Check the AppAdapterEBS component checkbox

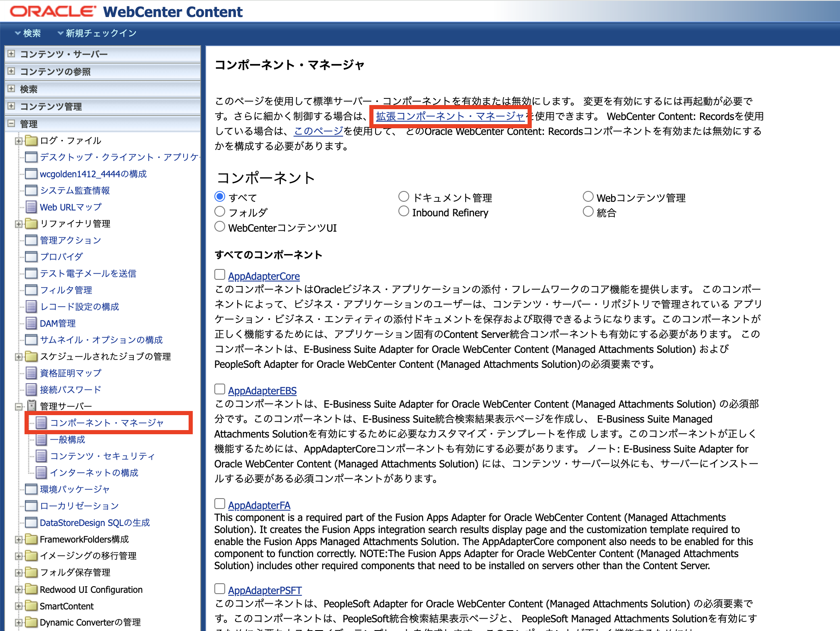click(x=220, y=389)
